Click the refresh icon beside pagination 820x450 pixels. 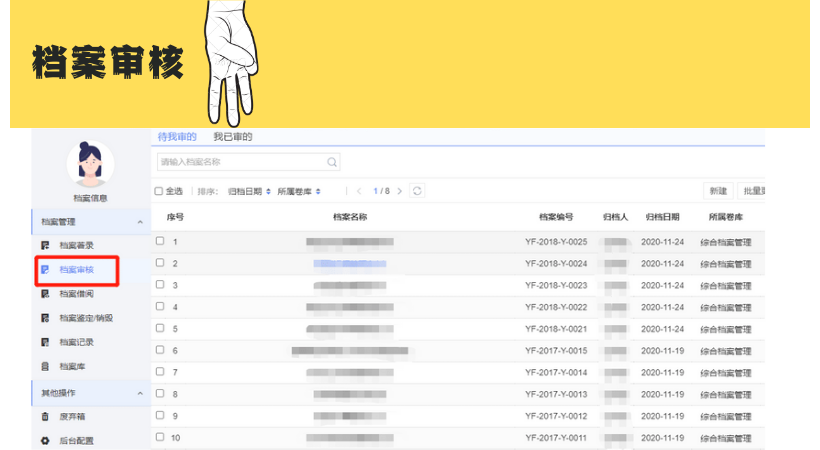pos(417,191)
